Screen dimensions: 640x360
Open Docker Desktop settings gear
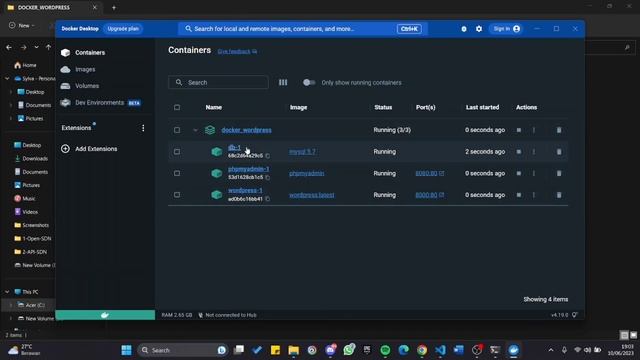click(479, 29)
